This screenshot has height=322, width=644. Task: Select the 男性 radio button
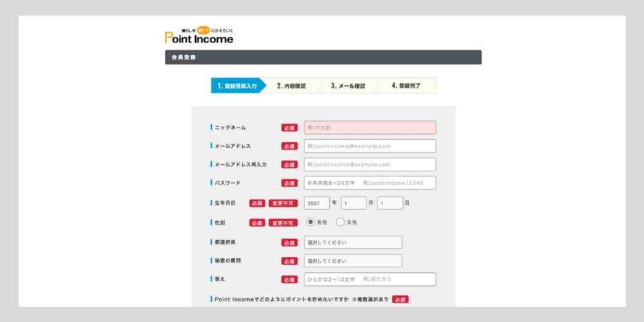[x=310, y=222]
